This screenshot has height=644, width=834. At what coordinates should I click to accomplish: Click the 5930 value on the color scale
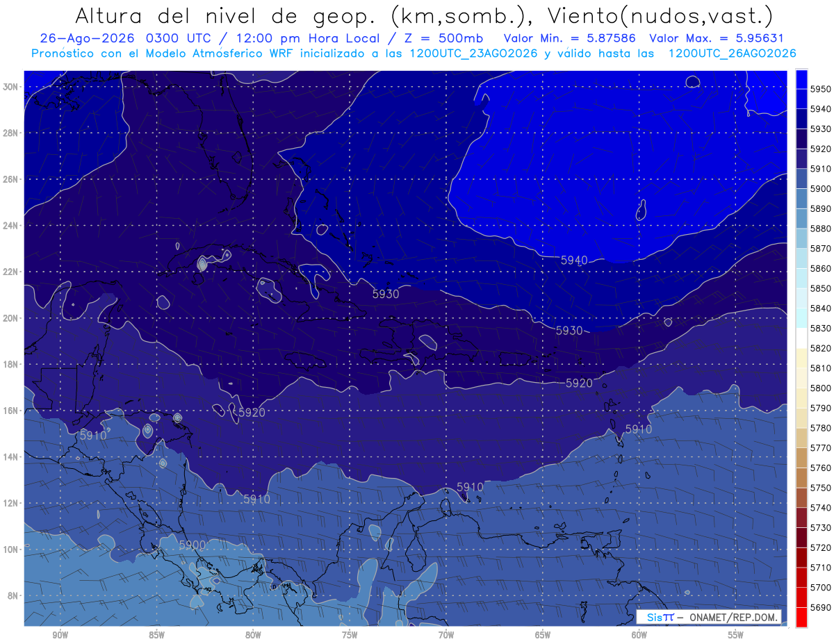coord(821,129)
